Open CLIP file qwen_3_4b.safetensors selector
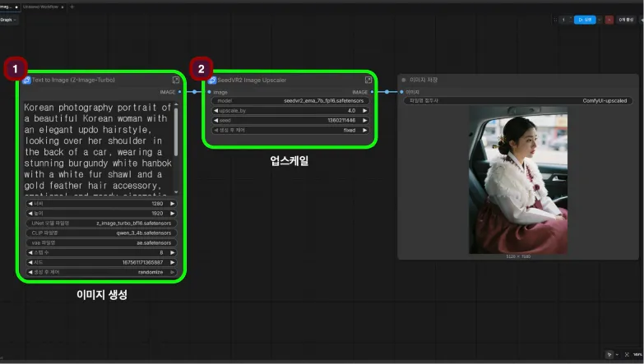Viewport: 644px width, 364px height. tap(101, 233)
